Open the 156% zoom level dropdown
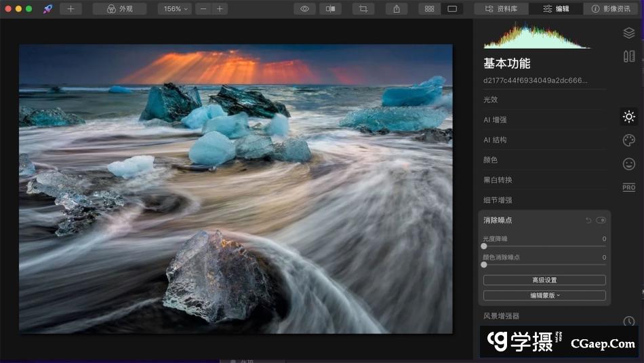The width and height of the screenshot is (644, 363). [x=175, y=9]
